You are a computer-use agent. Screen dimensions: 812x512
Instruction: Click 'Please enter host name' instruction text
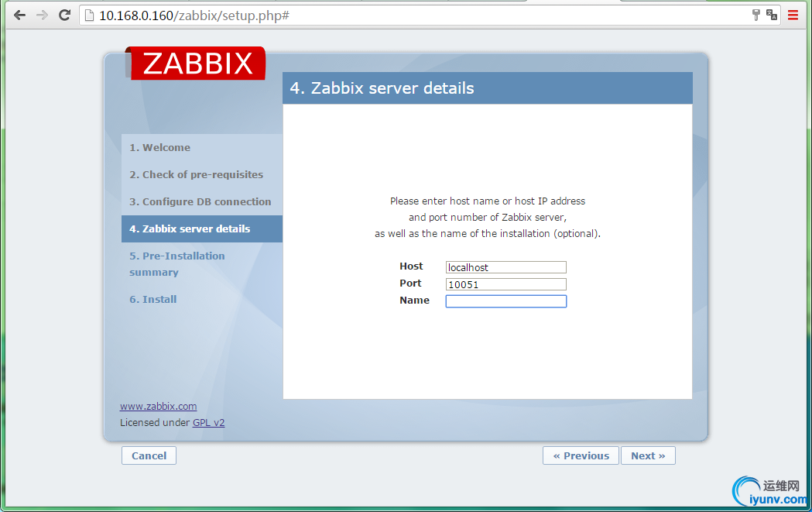click(x=488, y=201)
